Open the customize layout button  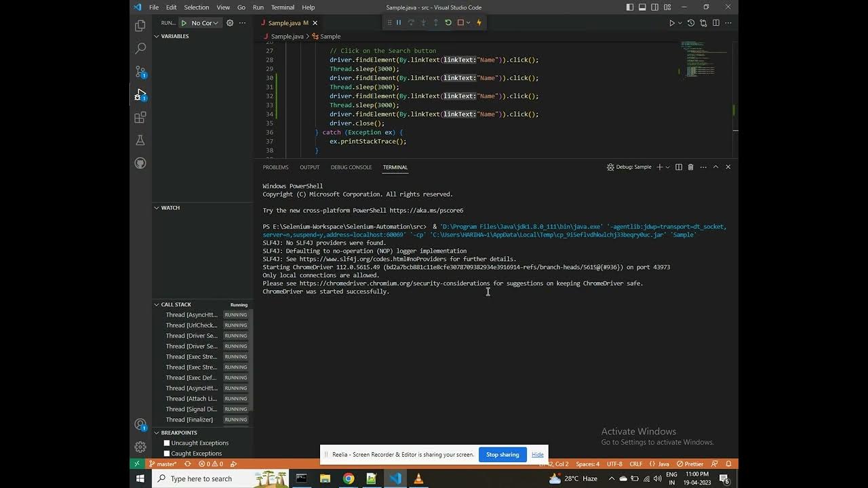coord(667,7)
